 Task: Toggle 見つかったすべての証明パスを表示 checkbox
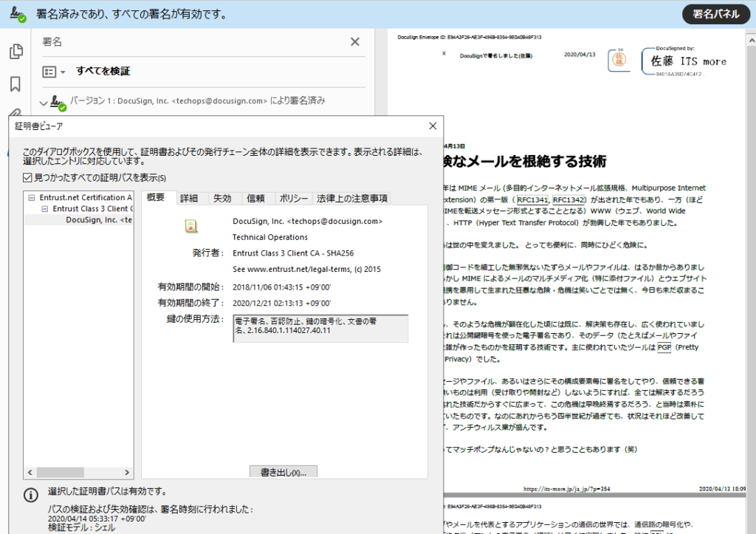[x=27, y=178]
